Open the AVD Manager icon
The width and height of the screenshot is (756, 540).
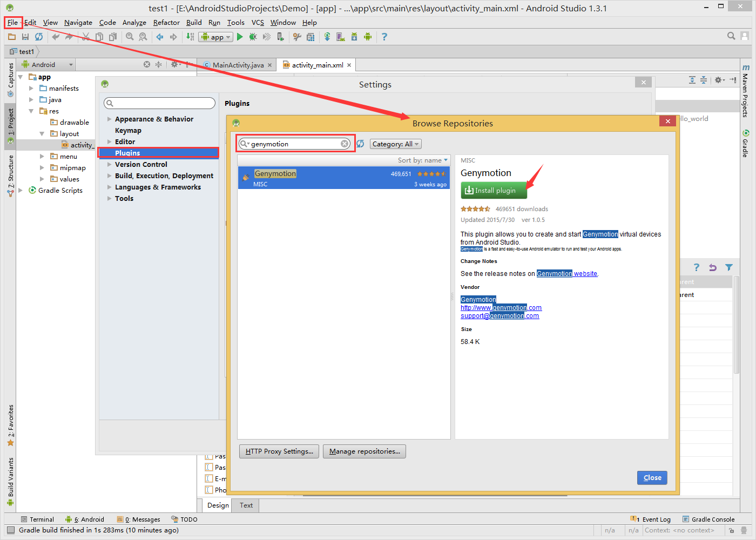(341, 37)
